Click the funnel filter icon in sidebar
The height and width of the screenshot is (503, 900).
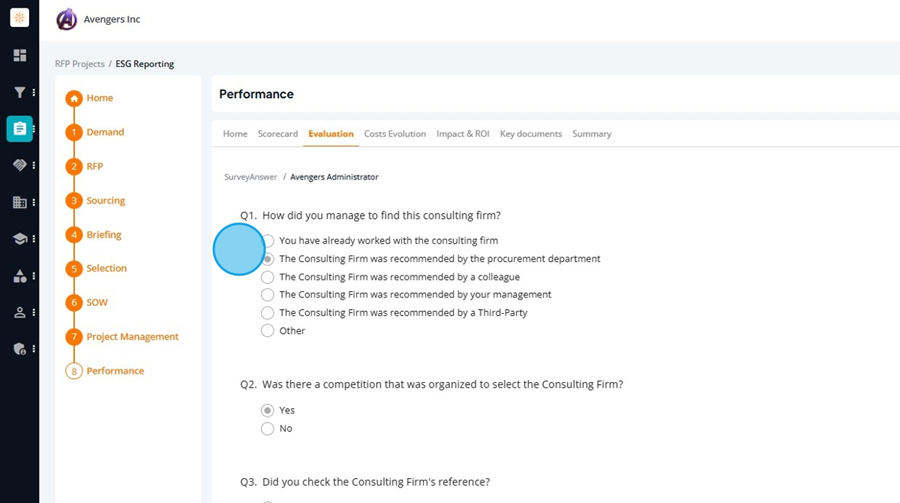pos(20,92)
